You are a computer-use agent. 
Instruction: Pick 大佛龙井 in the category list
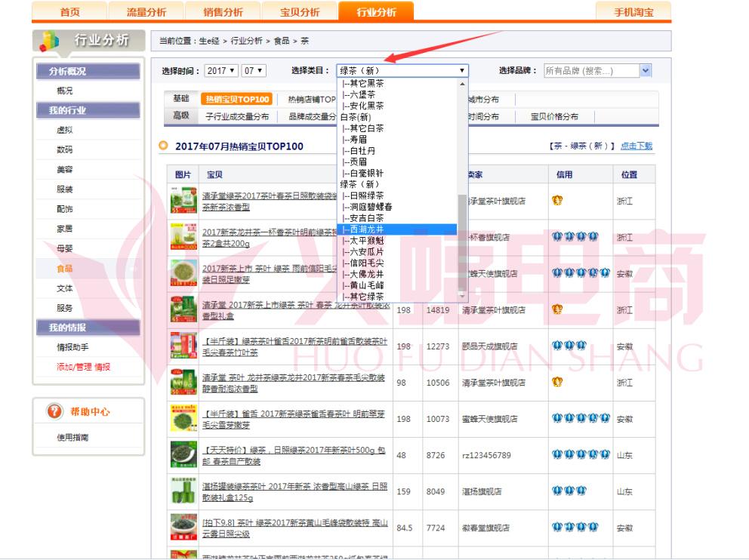click(x=397, y=275)
